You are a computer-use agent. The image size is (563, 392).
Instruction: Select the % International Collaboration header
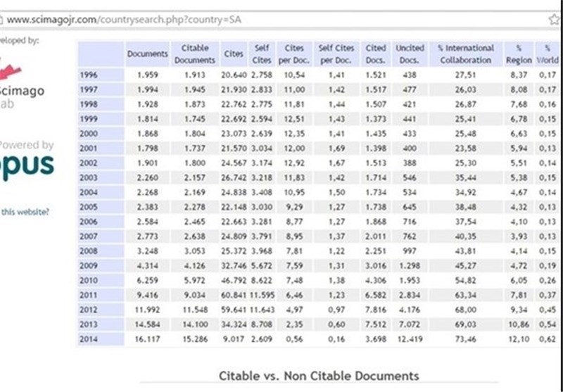point(465,54)
